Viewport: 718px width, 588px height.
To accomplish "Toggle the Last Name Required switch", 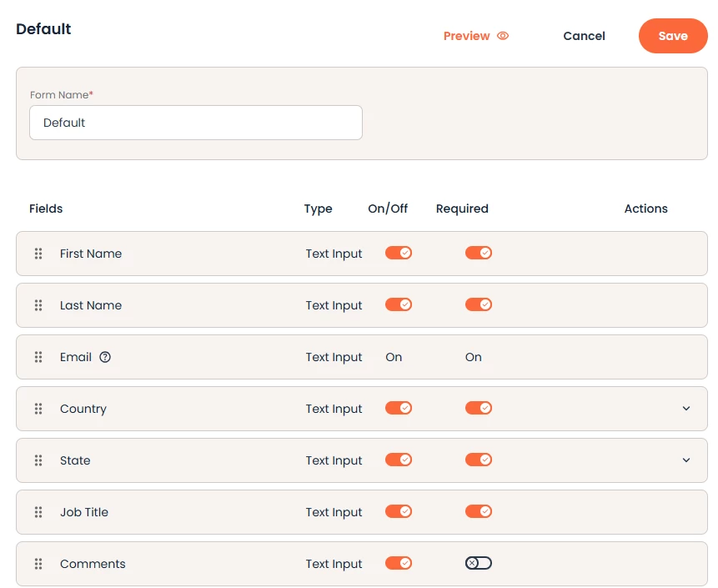I will click(479, 304).
